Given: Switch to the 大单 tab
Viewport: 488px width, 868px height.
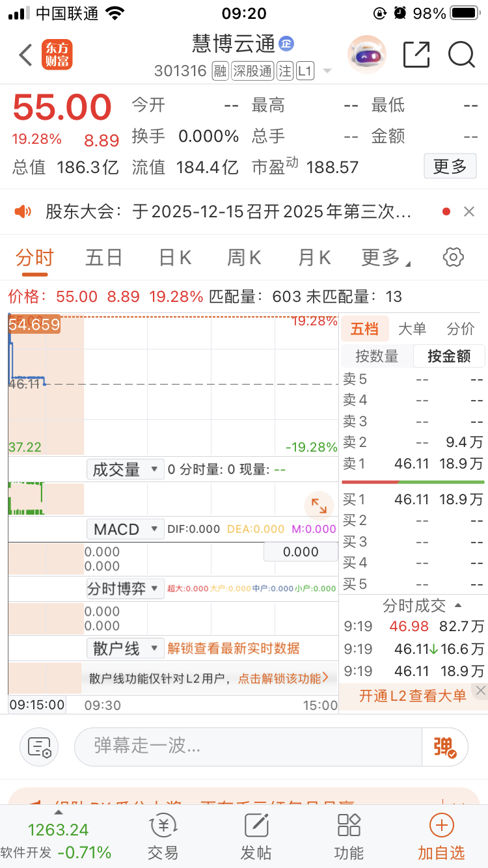Looking at the screenshot, I should (413, 329).
